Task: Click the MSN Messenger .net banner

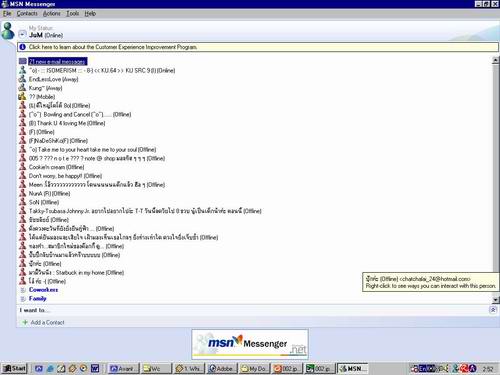Action: click(x=250, y=344)
